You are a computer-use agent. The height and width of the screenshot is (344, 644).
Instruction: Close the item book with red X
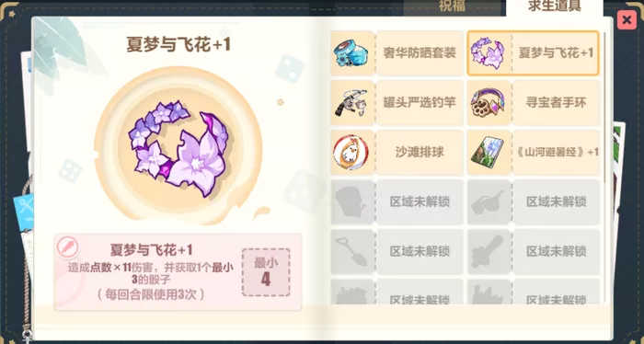tap(627, 19)
